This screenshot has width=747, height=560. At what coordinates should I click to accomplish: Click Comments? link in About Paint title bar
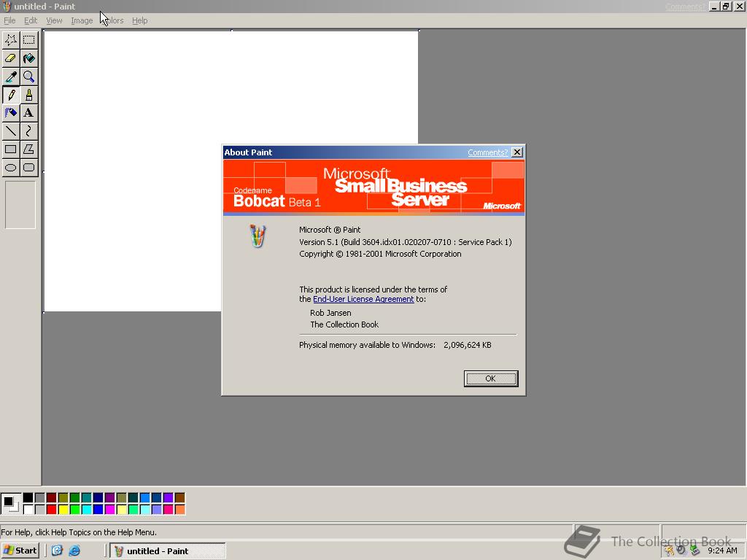[487, 152]
